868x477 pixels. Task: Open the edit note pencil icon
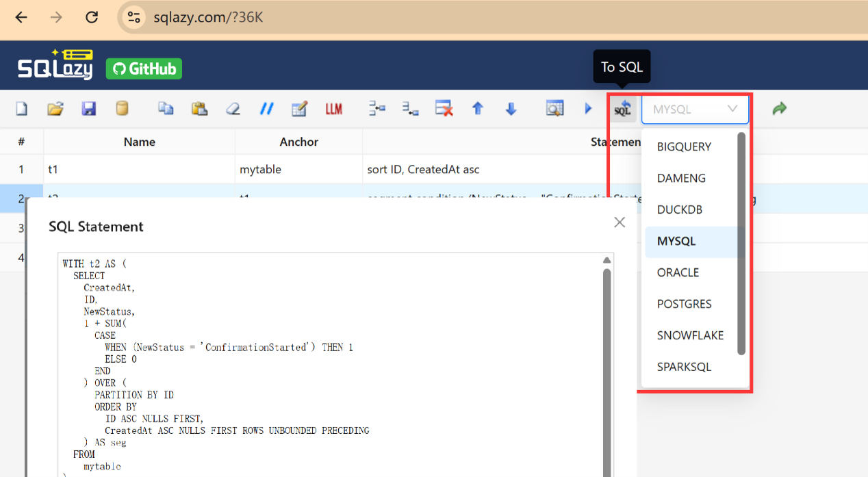pyautogui.click(x=299, y=109)
